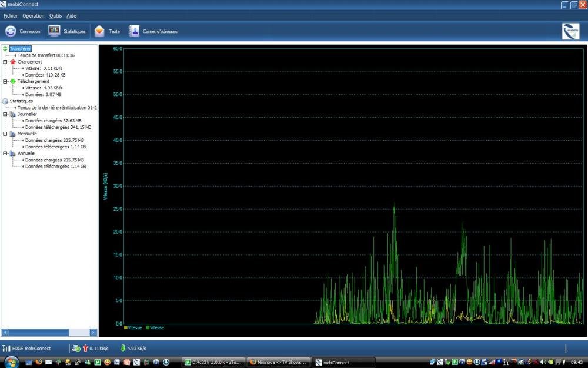The height and width of the screenshot is (368, 588).
Task: Collapse the Téléchargement tree node
Action: (x=5, y=81)
